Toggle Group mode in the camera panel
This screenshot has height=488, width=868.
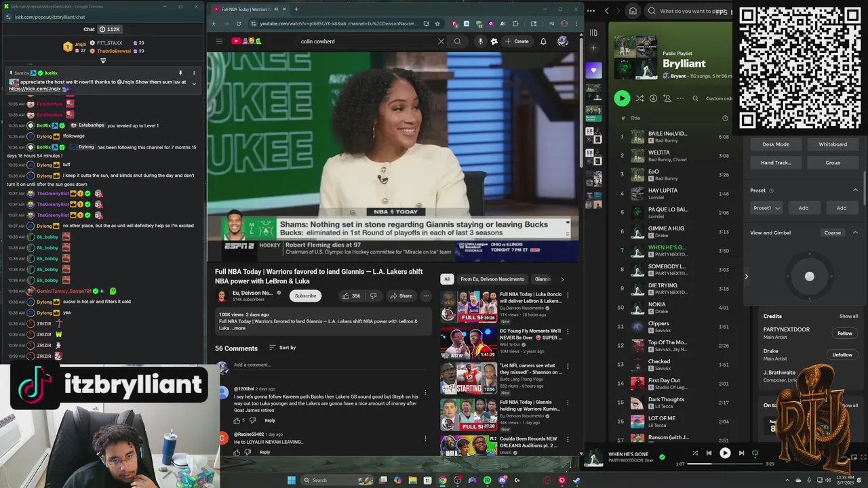pyautogui.click(x=833, y=163)
